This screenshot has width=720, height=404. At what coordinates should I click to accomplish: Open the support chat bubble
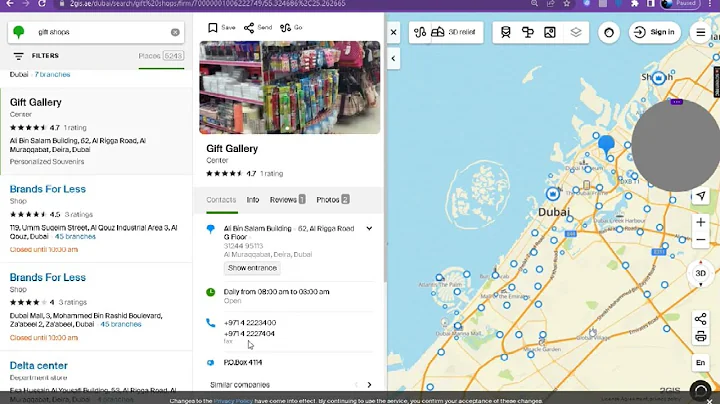tap(701, 391)
